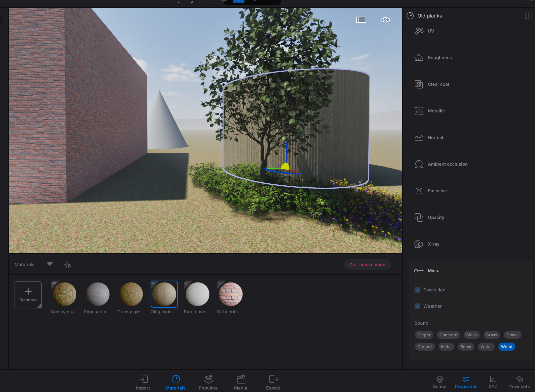Switch to the Populate tab
Screen dimensions: 535x392
208,382
